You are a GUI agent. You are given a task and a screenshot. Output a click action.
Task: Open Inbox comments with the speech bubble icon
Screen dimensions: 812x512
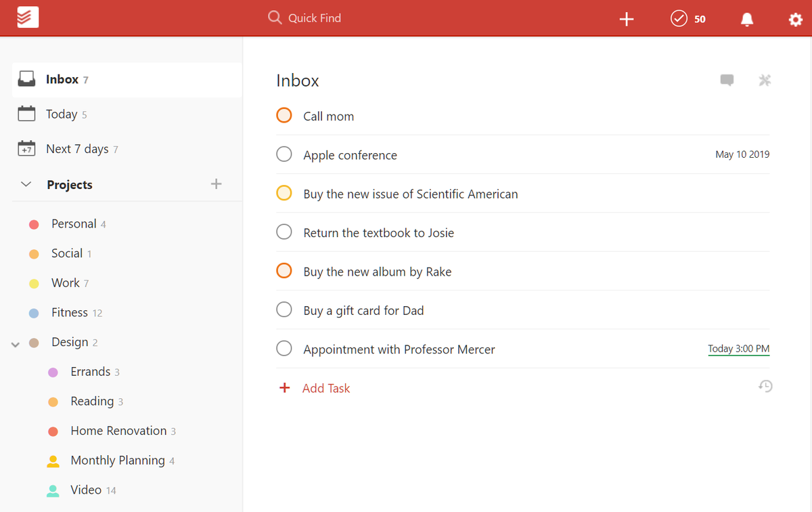coord(727,80)
